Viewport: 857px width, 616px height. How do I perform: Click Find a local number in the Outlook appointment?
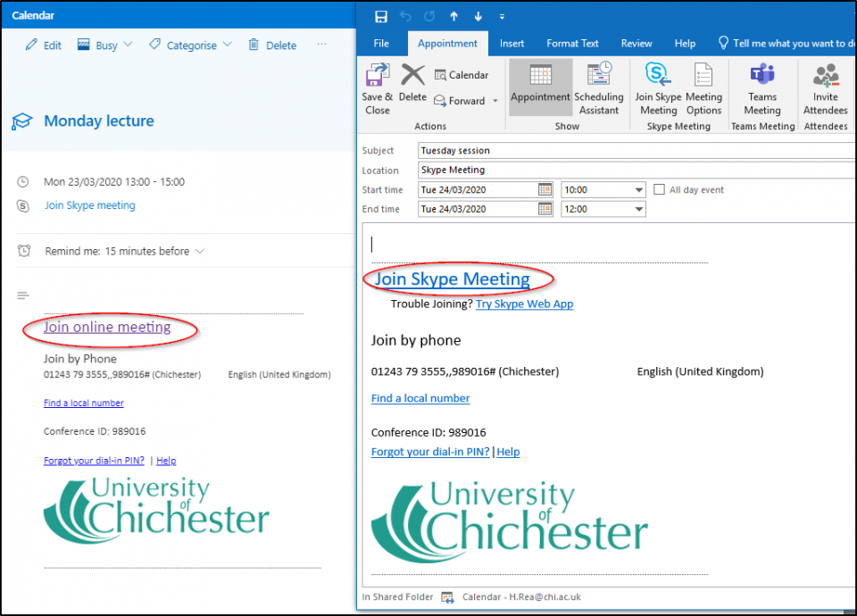click(x=420, y=398)
